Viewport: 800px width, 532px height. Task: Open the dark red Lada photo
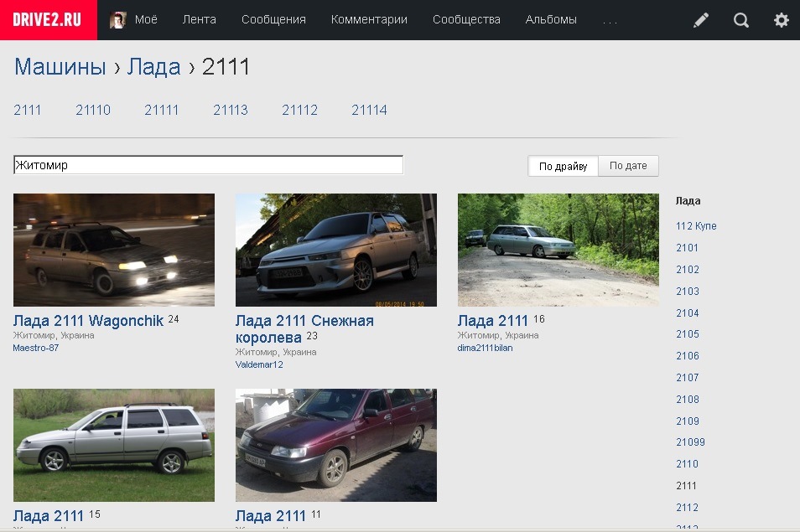(x=335, y=445)
